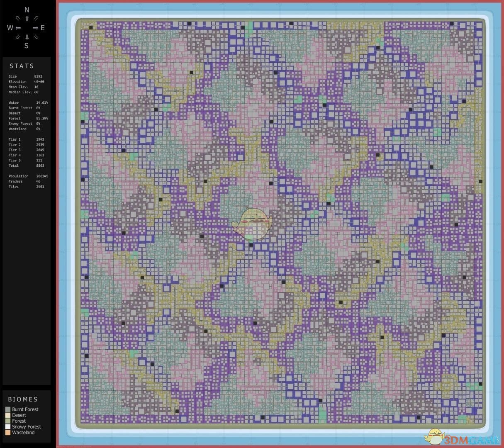This screenshot has height=448, width=504.
Task: Click the Forest color swatch in the legend
Action: click(x=7, y=421)
